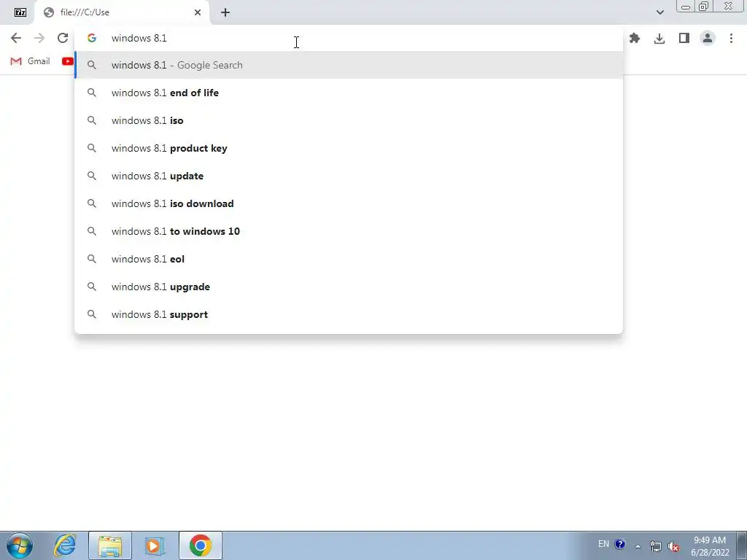Reload the page with the refresh icon

pos(63,38)
